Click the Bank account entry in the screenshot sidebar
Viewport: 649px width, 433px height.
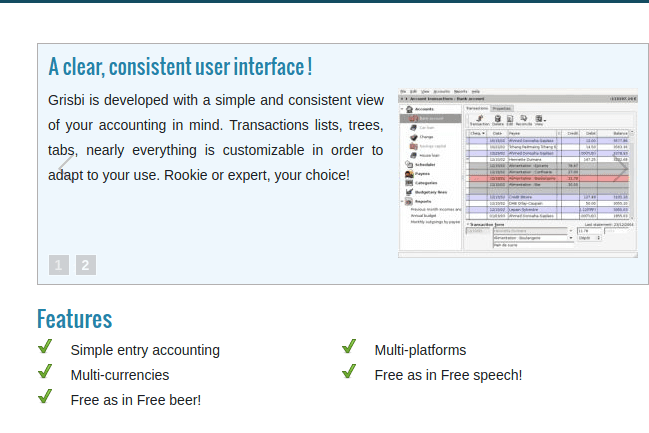pos(432,118)
